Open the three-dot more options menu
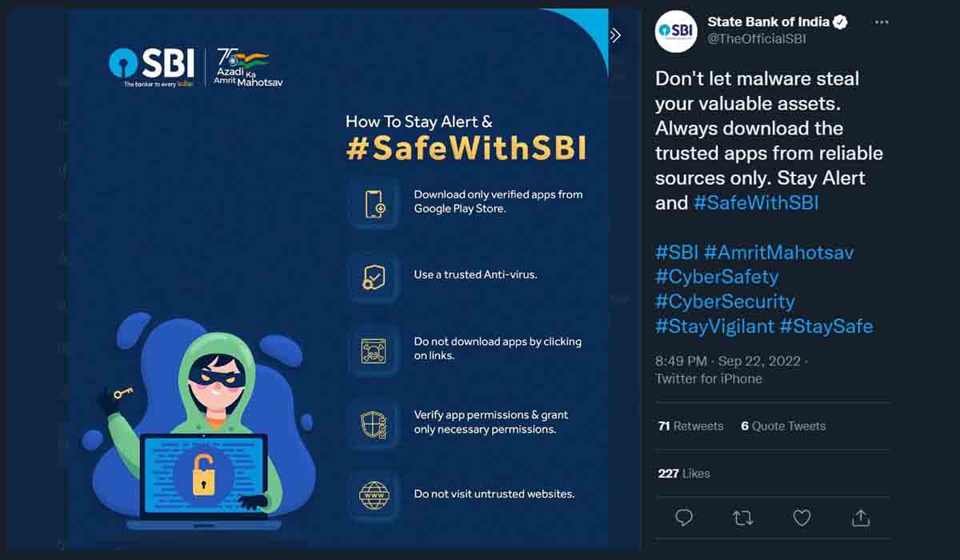The height and width of the screenshot is (560, 960). point(882,22)
